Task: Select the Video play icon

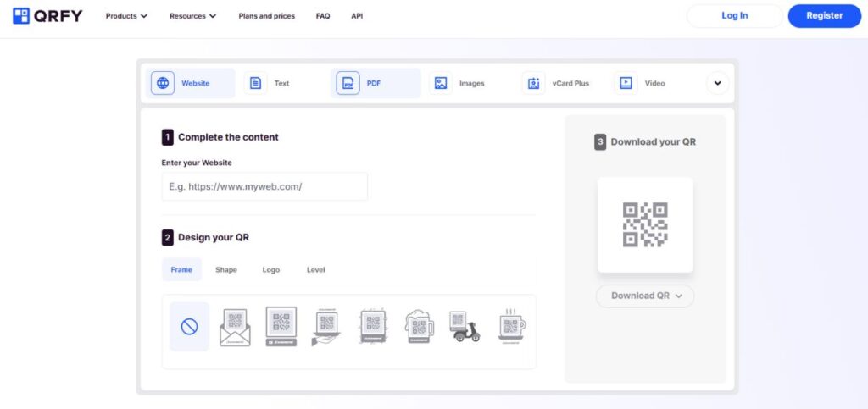Action: tap(626, 83)
